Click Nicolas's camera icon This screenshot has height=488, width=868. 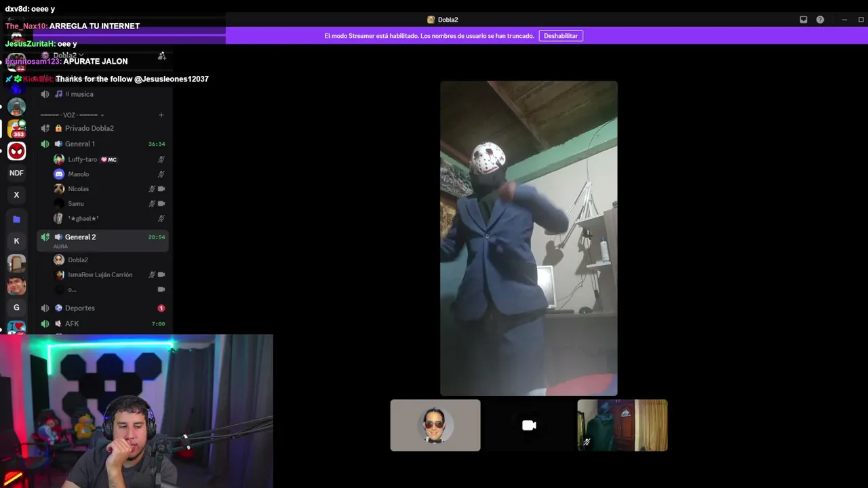(x=161, y=189)
